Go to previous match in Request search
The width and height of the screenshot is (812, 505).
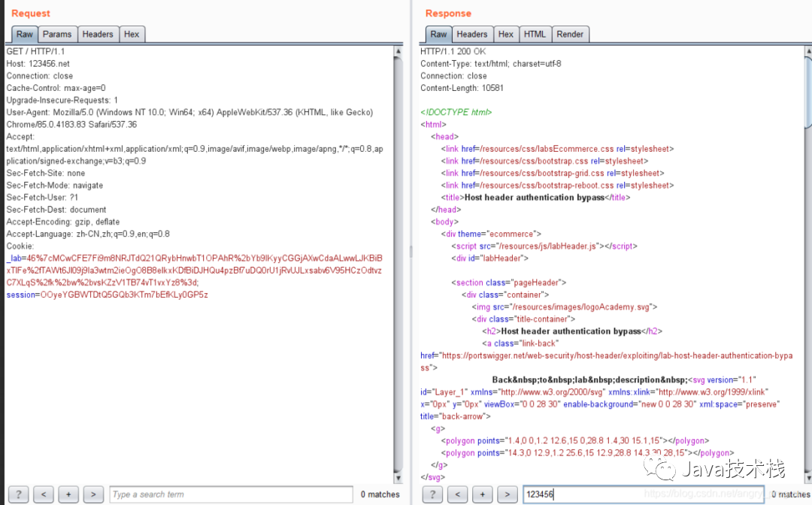coord(44,494)
